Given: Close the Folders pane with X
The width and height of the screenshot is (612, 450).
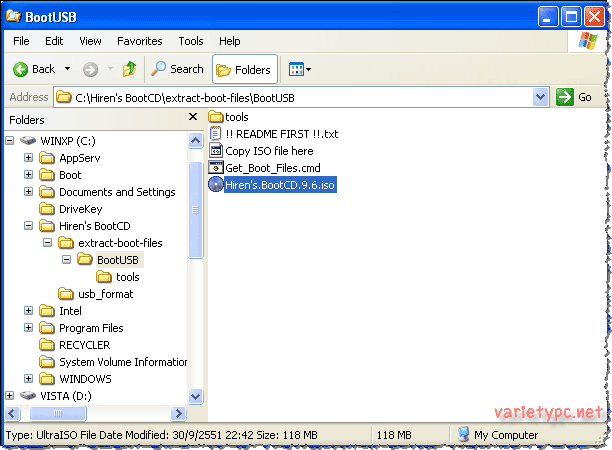Looking at the screenshot, I should (193, 117).
